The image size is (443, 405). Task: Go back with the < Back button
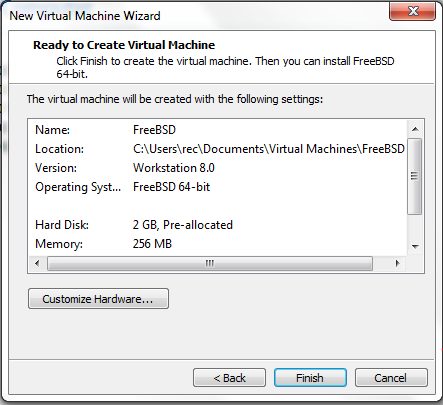point(229,378)
